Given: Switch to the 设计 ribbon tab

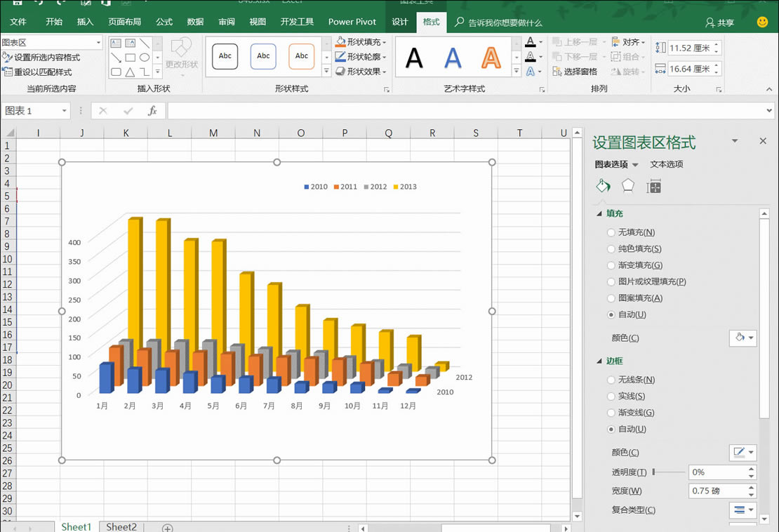Looking at the screenshot, I should click(399, 22).
